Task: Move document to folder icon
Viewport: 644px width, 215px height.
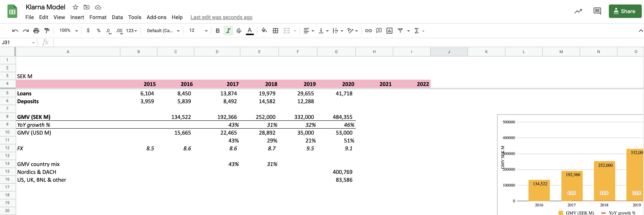Action: click(x=87, y=7)
